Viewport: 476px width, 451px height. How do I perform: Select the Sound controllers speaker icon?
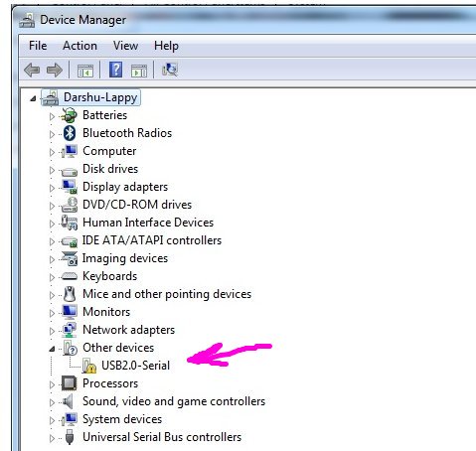(x=68, y=401)
